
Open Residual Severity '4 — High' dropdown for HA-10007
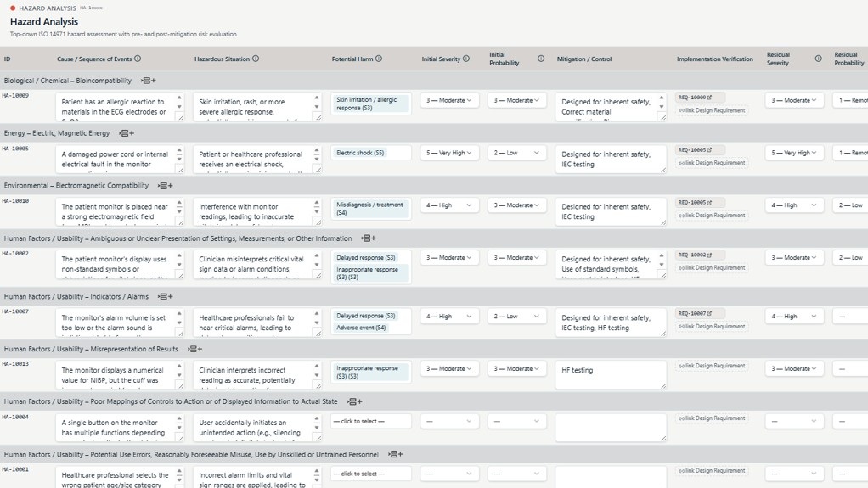(x=794, y=317)
